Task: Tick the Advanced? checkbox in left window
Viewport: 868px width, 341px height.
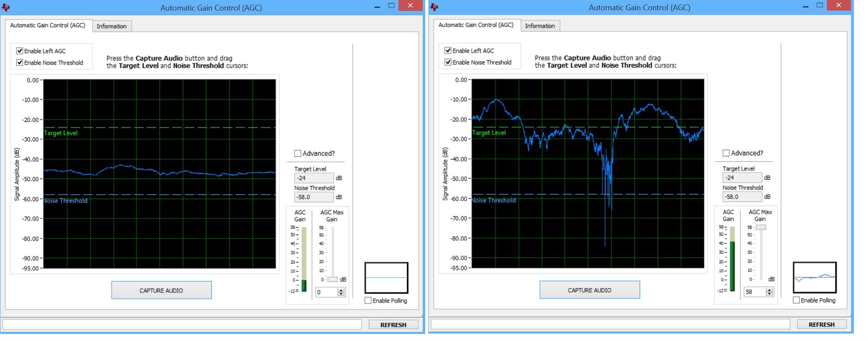Action: (x=297, y=153)
